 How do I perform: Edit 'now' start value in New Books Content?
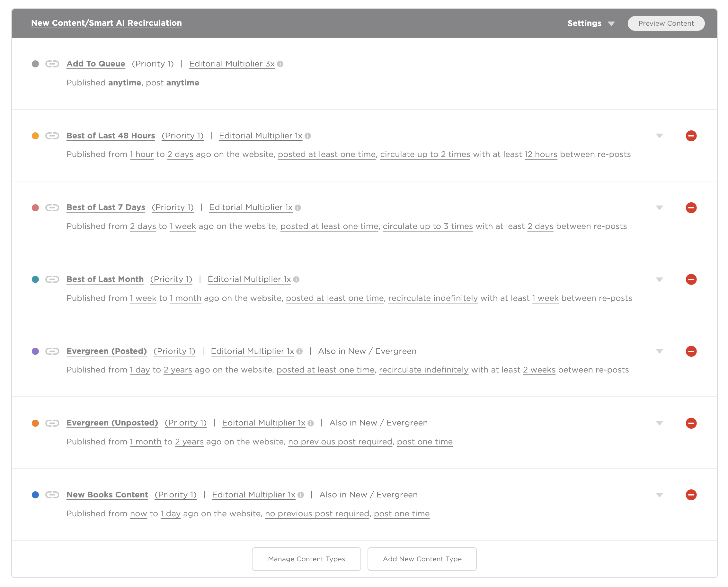(x=139, y=514)
